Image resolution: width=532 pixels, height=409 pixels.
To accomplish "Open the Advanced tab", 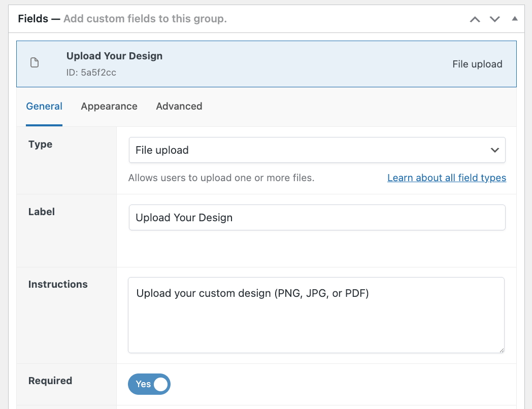I will 179,106.
